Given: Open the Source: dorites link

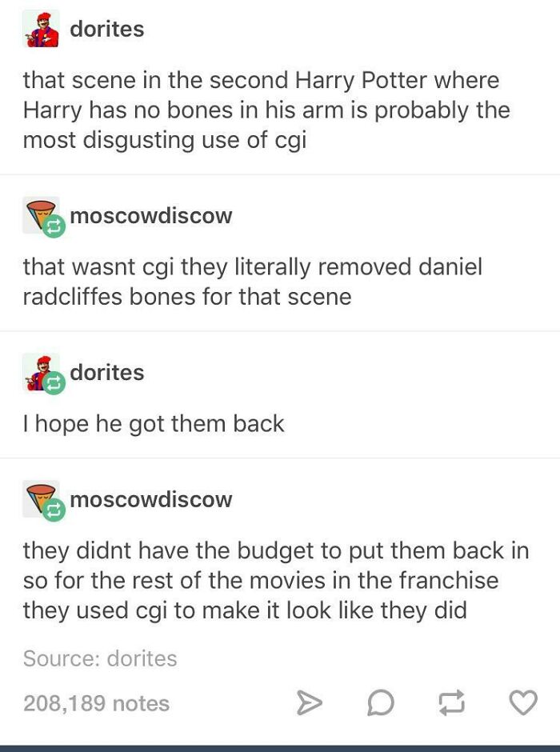Looking at the screenshot, I should pyautogui.click(x=100, y=658).
